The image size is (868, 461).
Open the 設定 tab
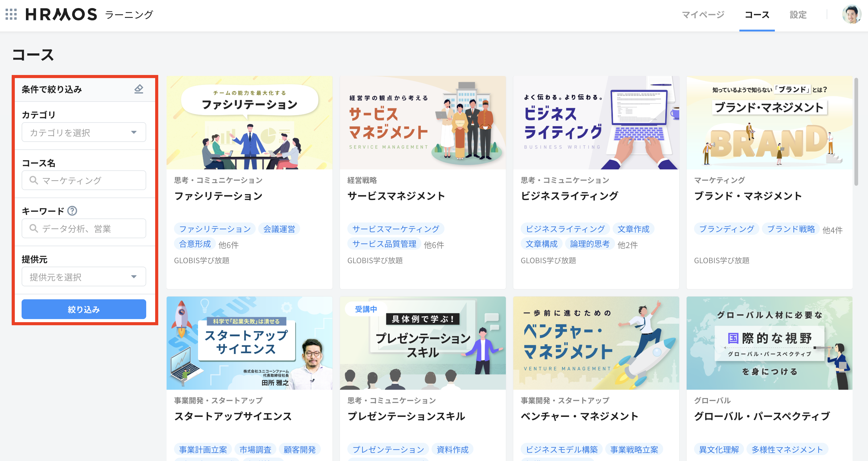[x=798, y=15]
